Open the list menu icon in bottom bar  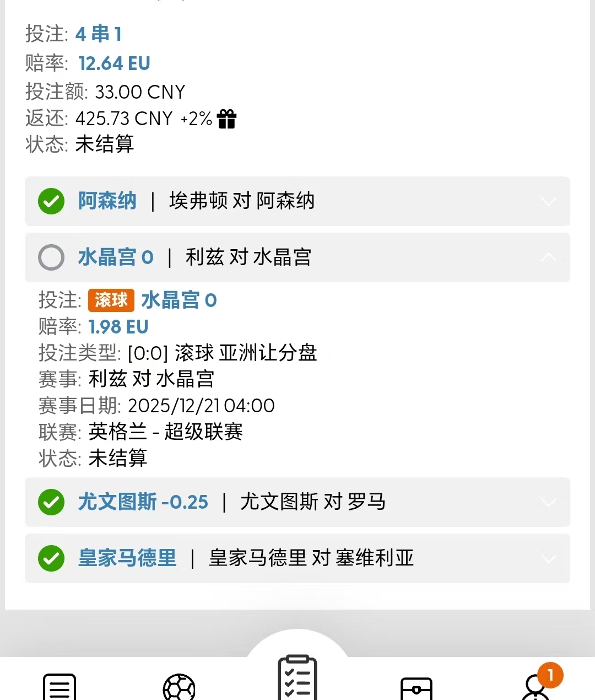click(59, 687)
